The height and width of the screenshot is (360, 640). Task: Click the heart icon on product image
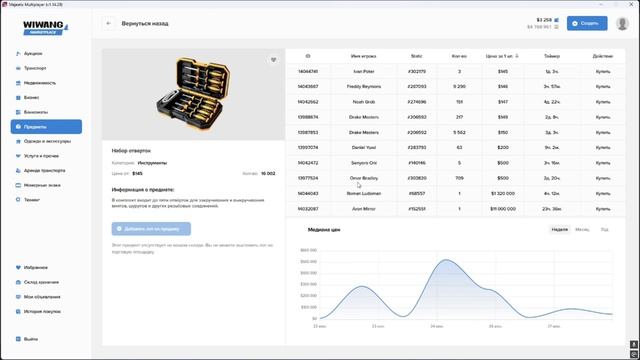[273, 60]
